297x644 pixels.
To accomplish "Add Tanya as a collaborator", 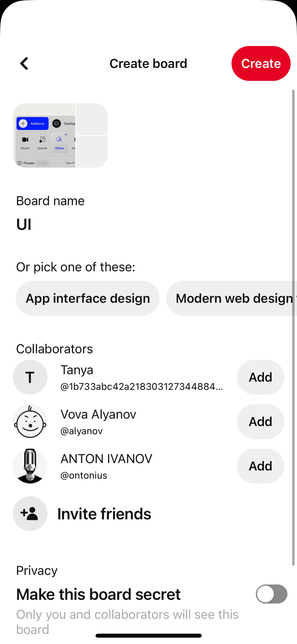I will pyautogui.click(x=261, y=377).
